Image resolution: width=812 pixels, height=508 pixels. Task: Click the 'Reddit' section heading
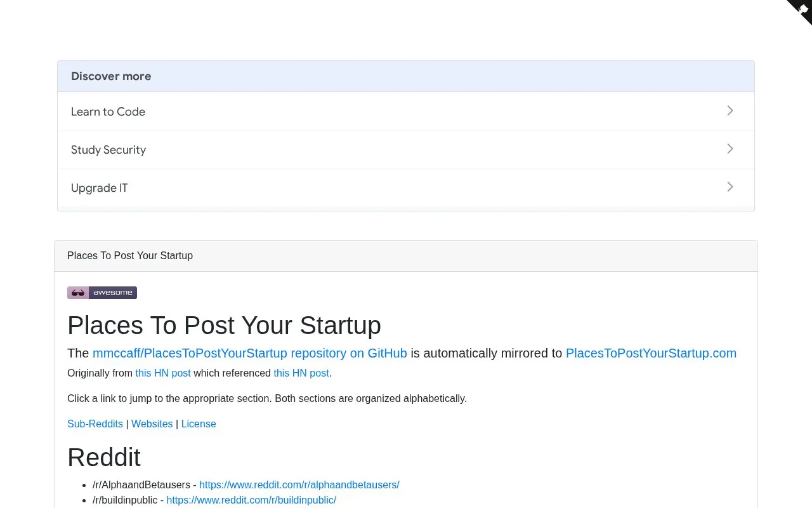point(104,457)
